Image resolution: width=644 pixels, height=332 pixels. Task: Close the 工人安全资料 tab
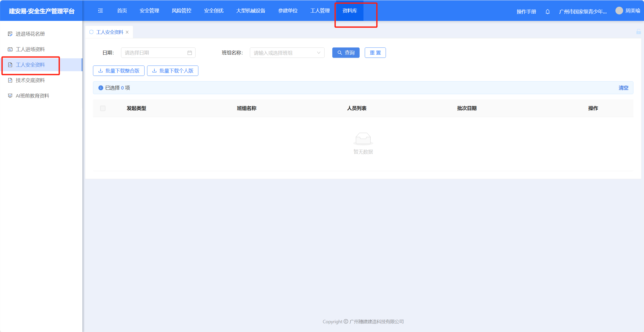(127, 32)
